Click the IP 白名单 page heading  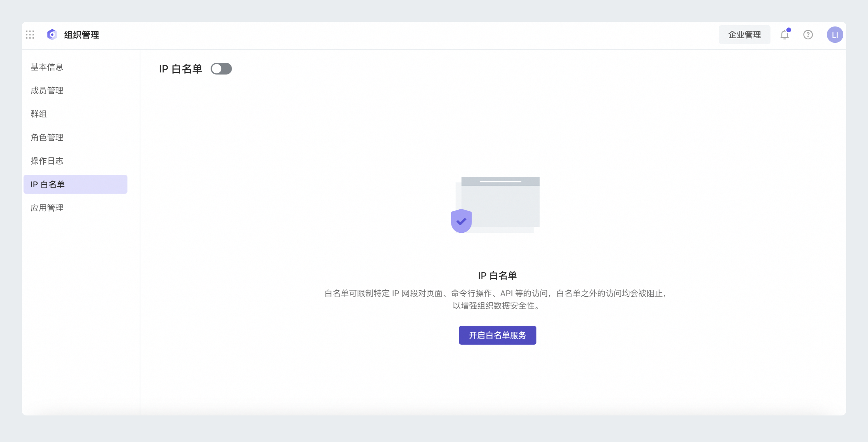181,69
